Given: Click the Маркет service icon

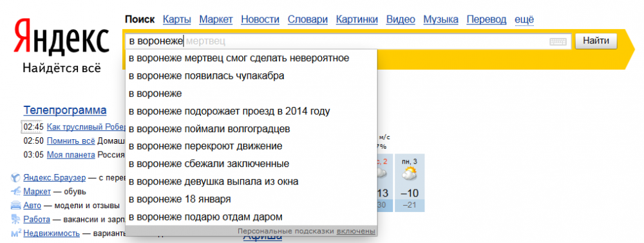Looking at the screenshot, I should [x=15, y=191].
